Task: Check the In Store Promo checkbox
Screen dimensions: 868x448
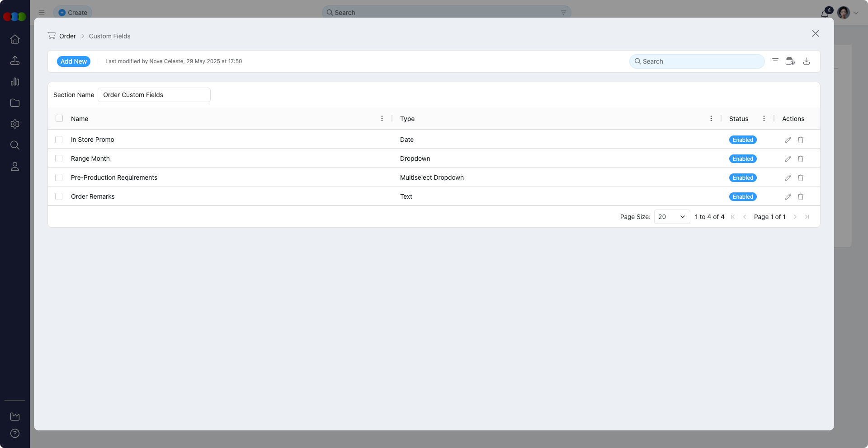Action: pos(59,140)
